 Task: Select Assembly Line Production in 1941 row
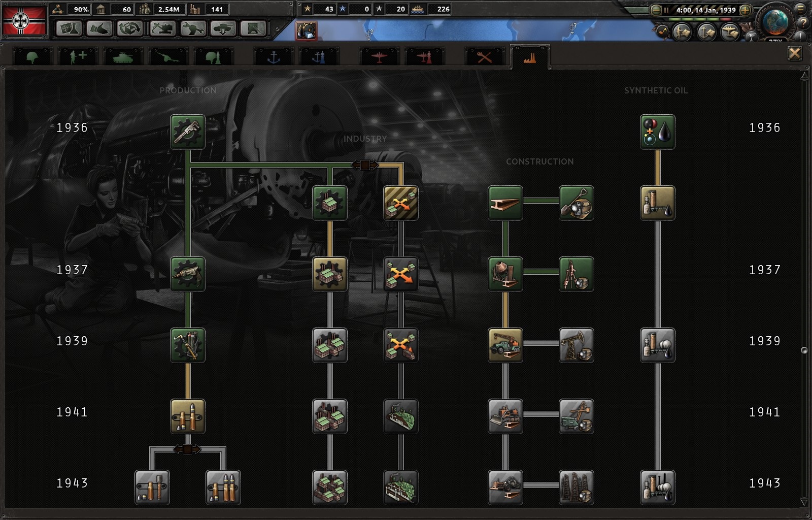click(x=188, y=416)
